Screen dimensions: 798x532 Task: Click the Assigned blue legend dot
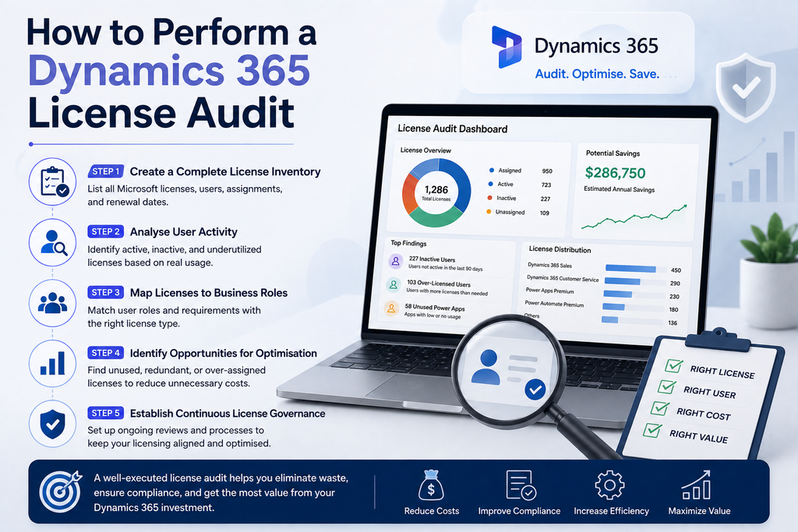pyautogui.click(x=491, y=170)
